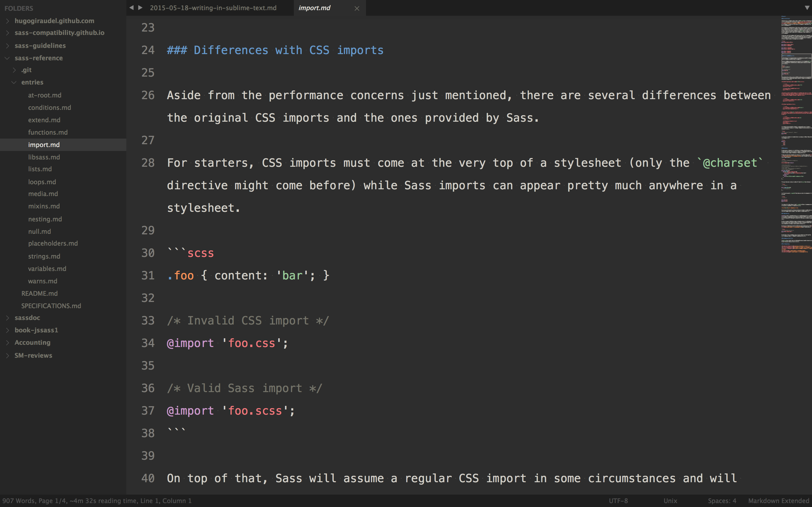Expand the sassdoc folder
The width and height of the screenshot is (812, 507).
pos(7,318)
